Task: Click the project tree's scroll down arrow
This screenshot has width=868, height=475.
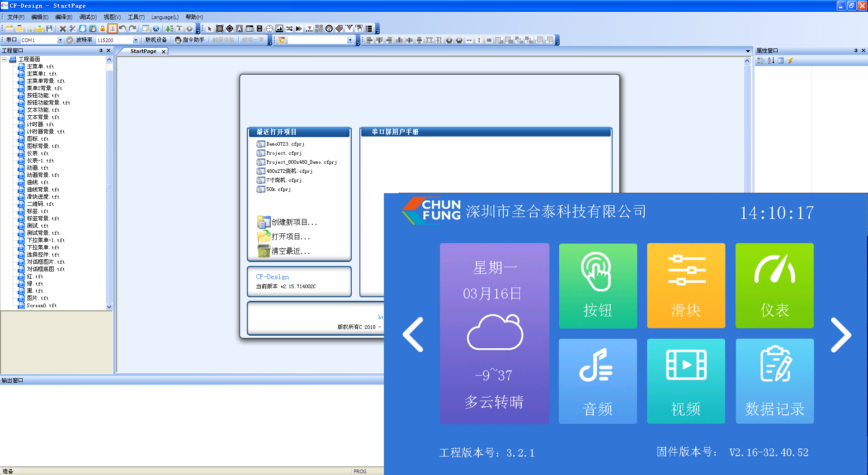Action: pos(109,307)
